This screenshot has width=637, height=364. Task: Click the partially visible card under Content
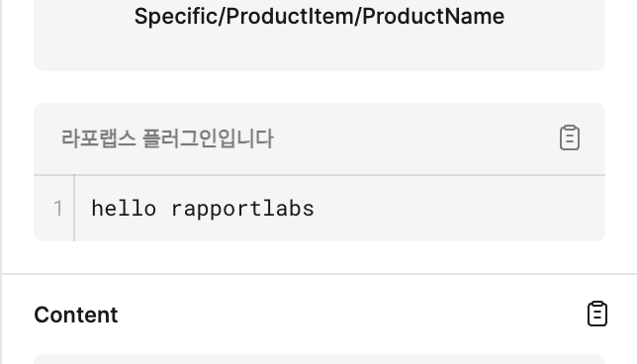[319, 359]
